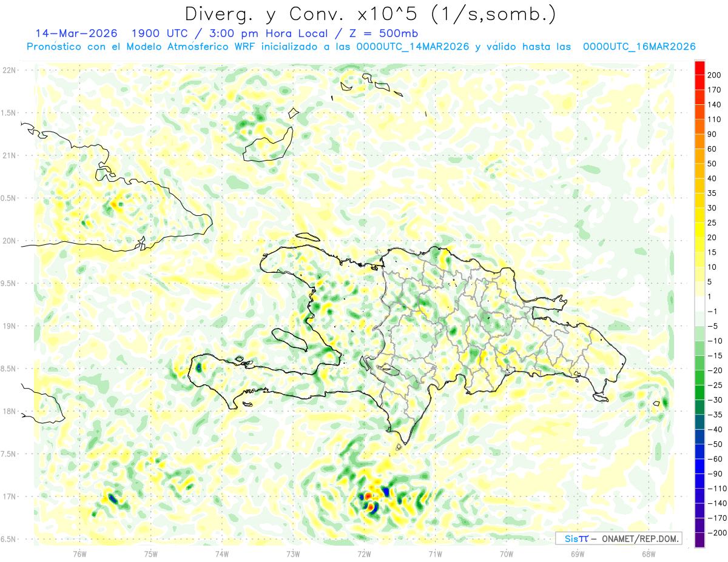Click the colorbar value '-140'
The width and height of the screenshot is (728, 562).
point(716,503)
